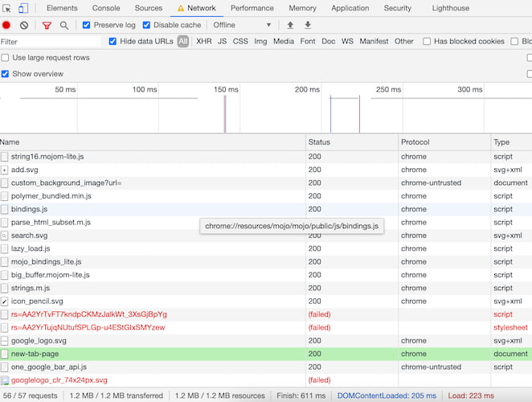Filter requests by CSS type

coord(240,42)
